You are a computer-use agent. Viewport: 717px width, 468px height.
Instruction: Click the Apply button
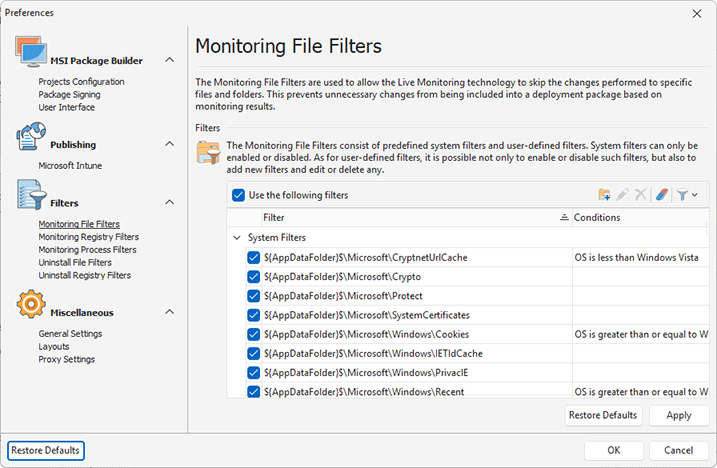(x=678, y=415)
